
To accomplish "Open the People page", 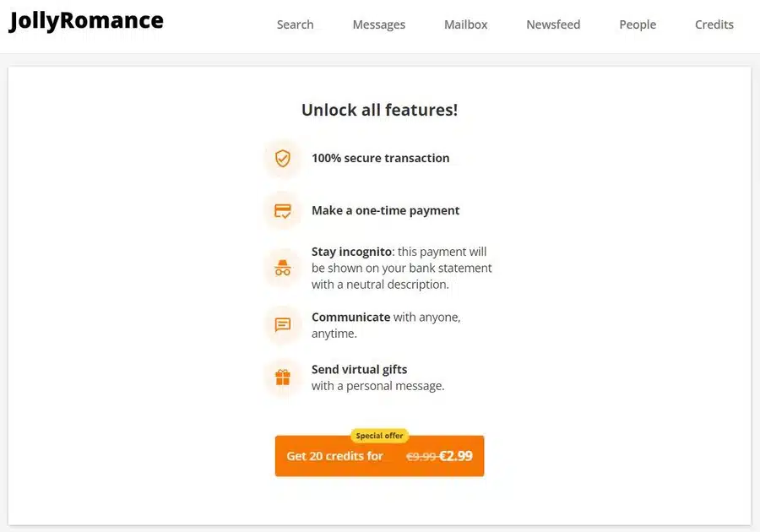I will [x=638, y=24].
